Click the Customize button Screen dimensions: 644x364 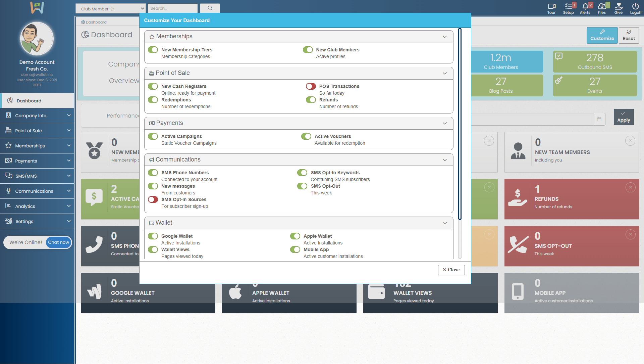point(602,35)
